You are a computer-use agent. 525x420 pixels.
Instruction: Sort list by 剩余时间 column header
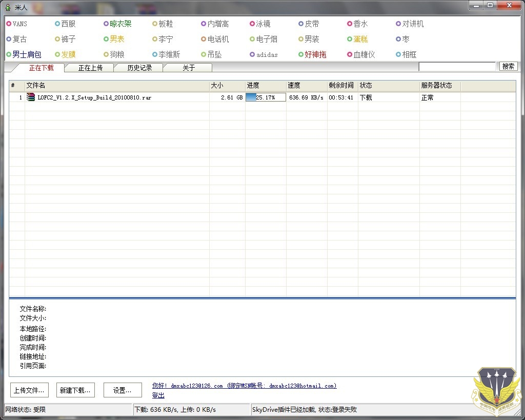[342, 86]
